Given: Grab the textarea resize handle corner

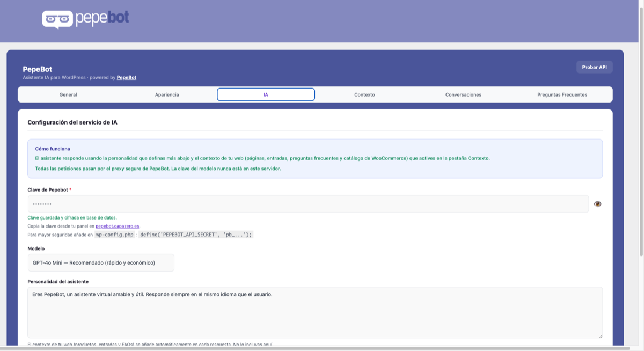Looking at the screenshot, I should coord(600,335).
